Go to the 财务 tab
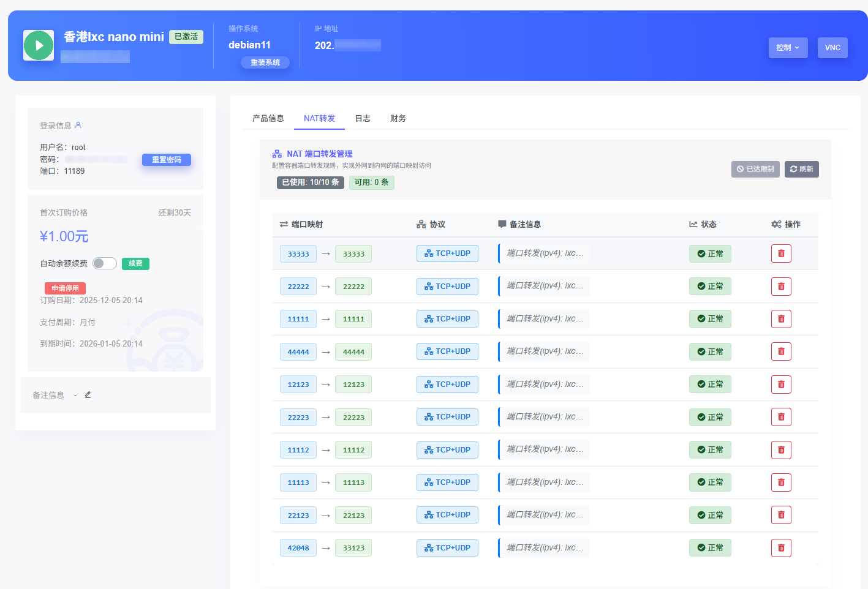 pos(398,118)
